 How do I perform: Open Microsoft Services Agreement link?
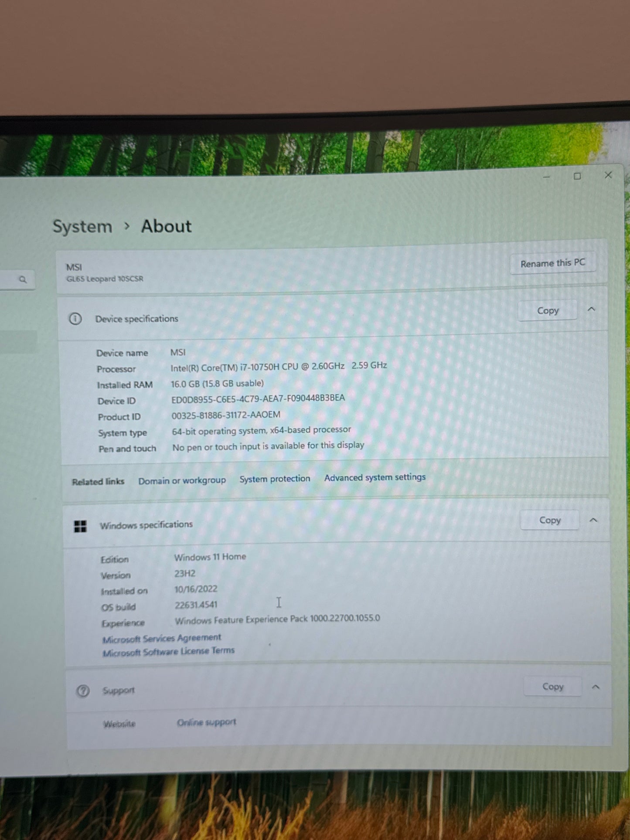pos(162,639)
